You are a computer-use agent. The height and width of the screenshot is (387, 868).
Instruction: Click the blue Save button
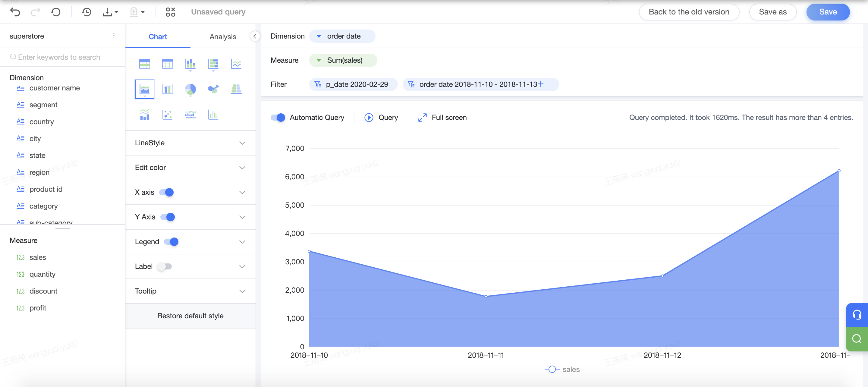tap(828, 12)
